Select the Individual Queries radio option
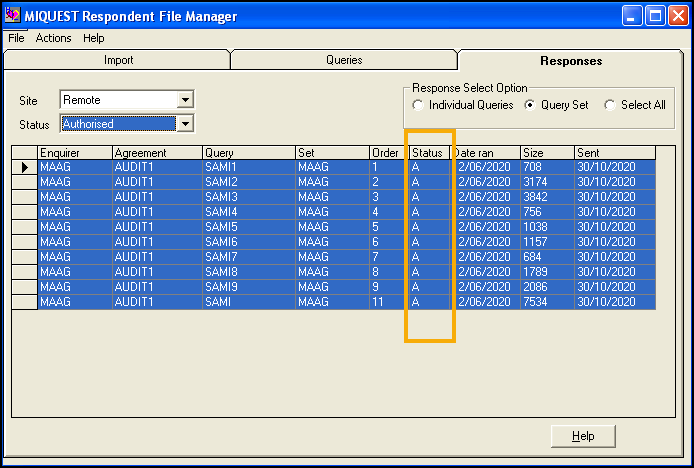The image size is (694, 468). pos(417,106)
